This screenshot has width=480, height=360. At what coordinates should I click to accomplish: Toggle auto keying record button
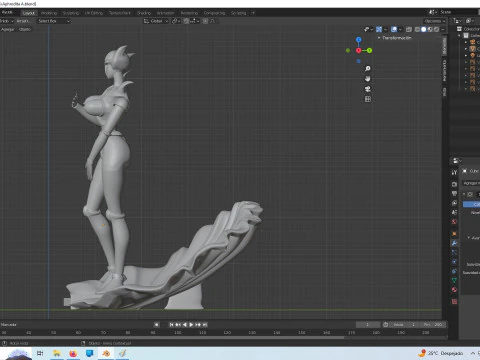click(x=156, y=324)
